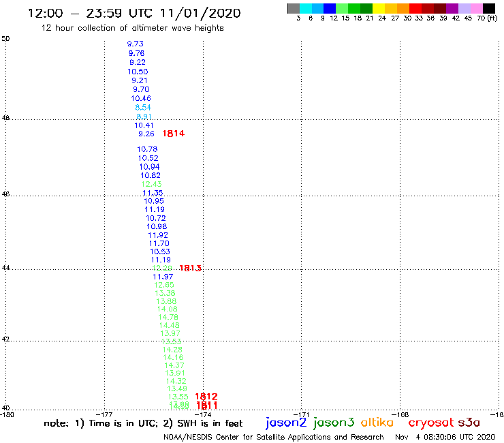504x443 pixels.
Task: Select the altika legend label
Action: tap(377, 423)
